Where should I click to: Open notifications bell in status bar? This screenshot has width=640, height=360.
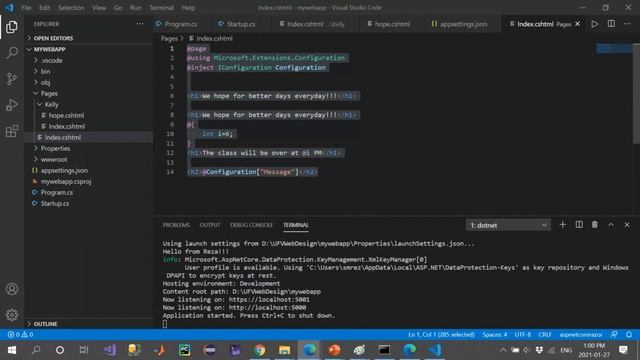click(x=629, y=334)
